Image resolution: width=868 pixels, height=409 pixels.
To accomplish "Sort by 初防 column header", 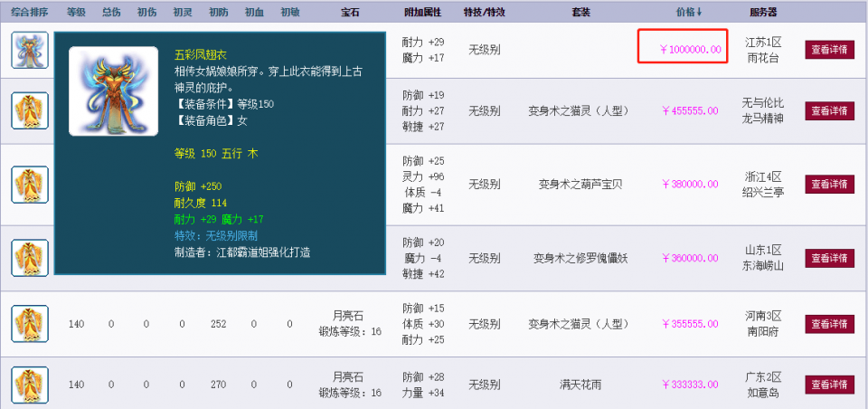I will pos(219,12).
